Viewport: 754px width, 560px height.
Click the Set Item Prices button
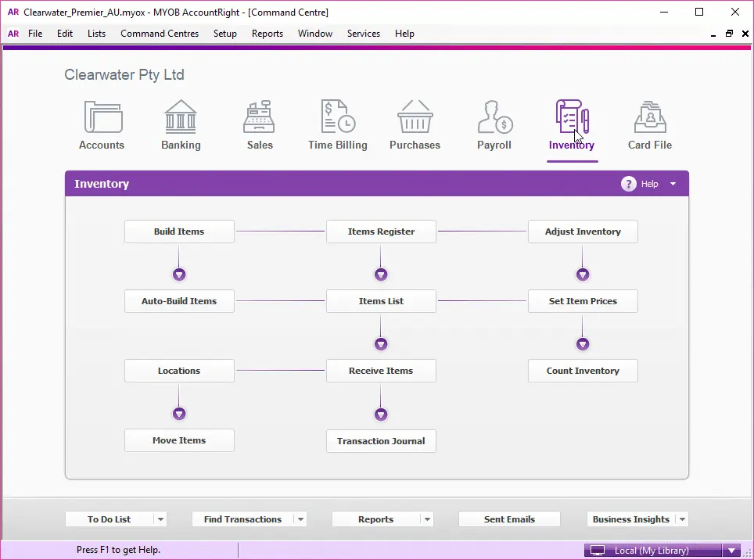coord(583,301)
